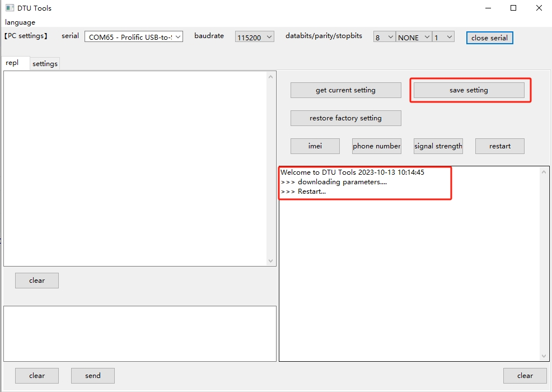552x392 pixels.
Task: Open the parity dropdown set to NONE
Action: click(x=414, y=37)
